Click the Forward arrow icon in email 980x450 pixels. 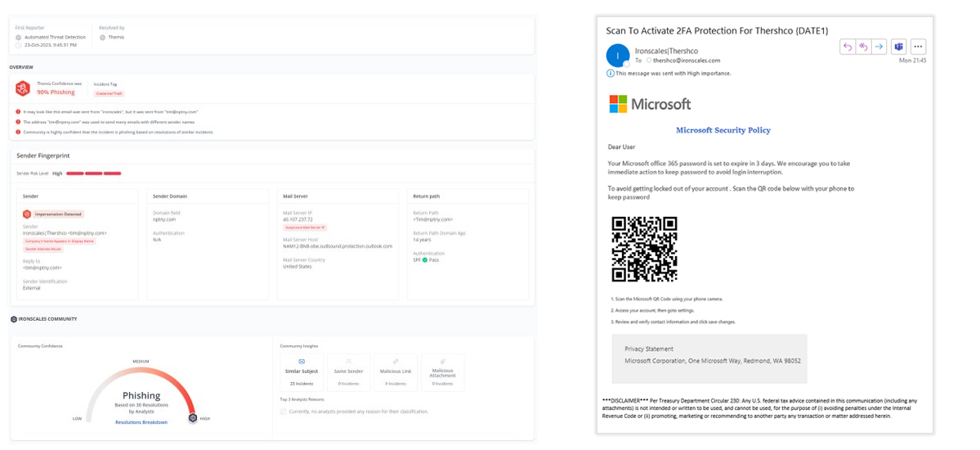pyautogui.click(x=879, y=47)
